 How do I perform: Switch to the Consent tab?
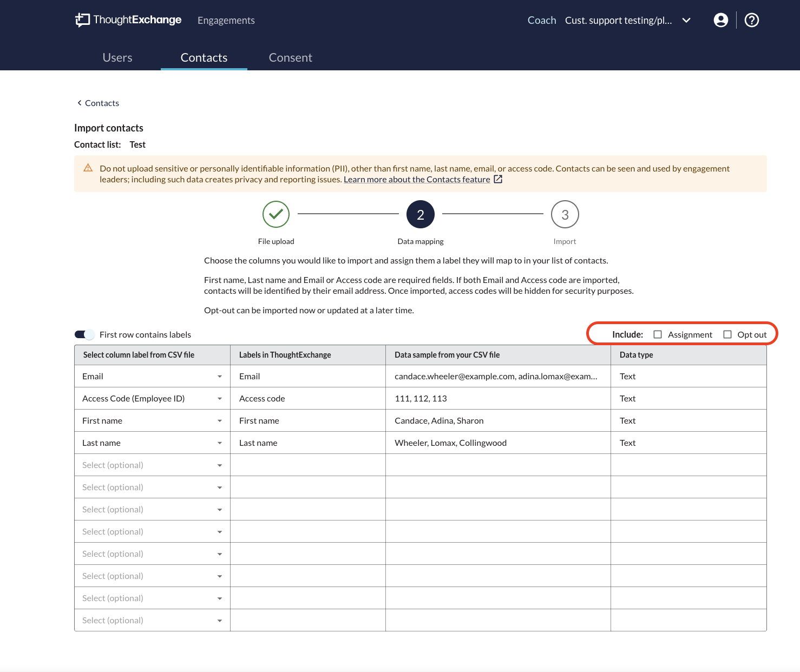click(x=290, y=58)
